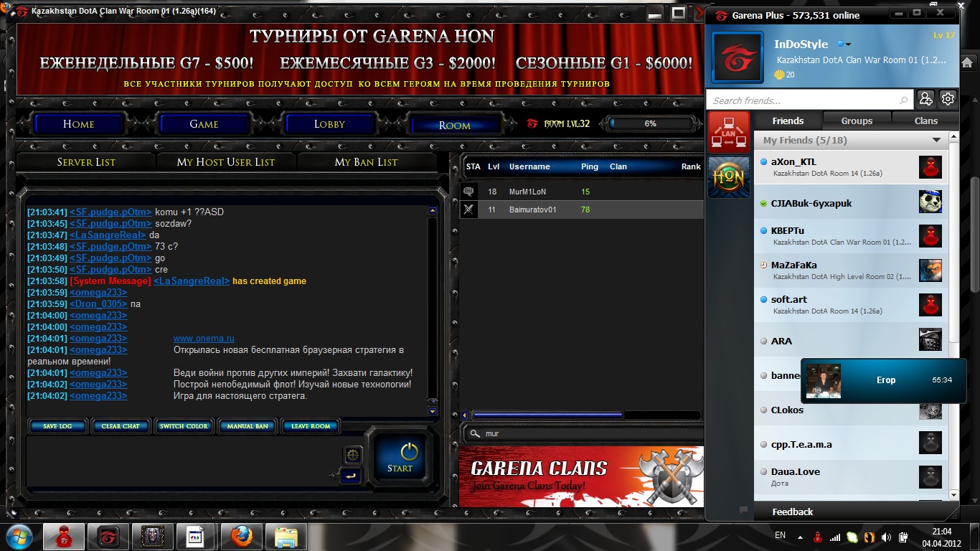Click the Feedback link
This screenshot has width=980, height=551.
792,512
